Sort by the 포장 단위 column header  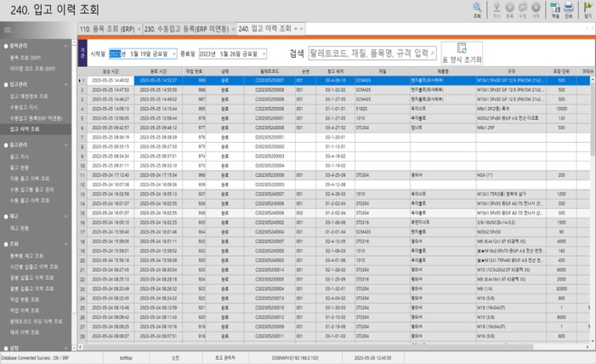click(561, 71)
